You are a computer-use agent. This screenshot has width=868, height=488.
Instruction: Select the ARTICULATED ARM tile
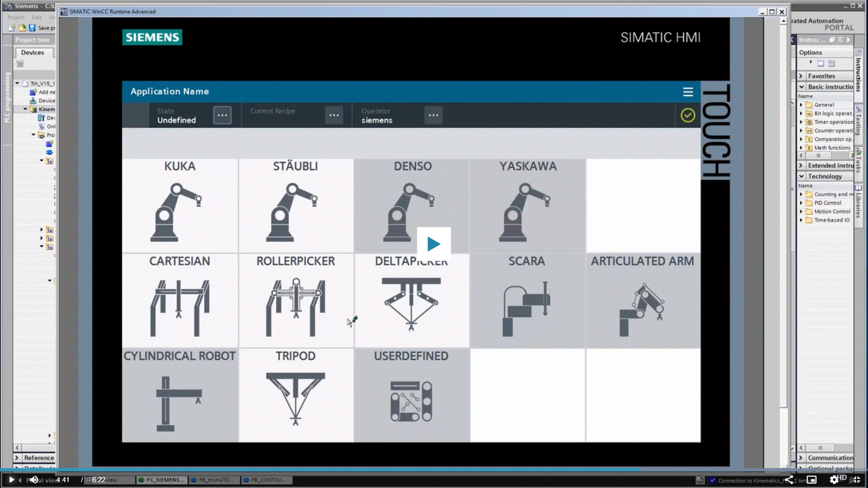[x=642, y=300]
